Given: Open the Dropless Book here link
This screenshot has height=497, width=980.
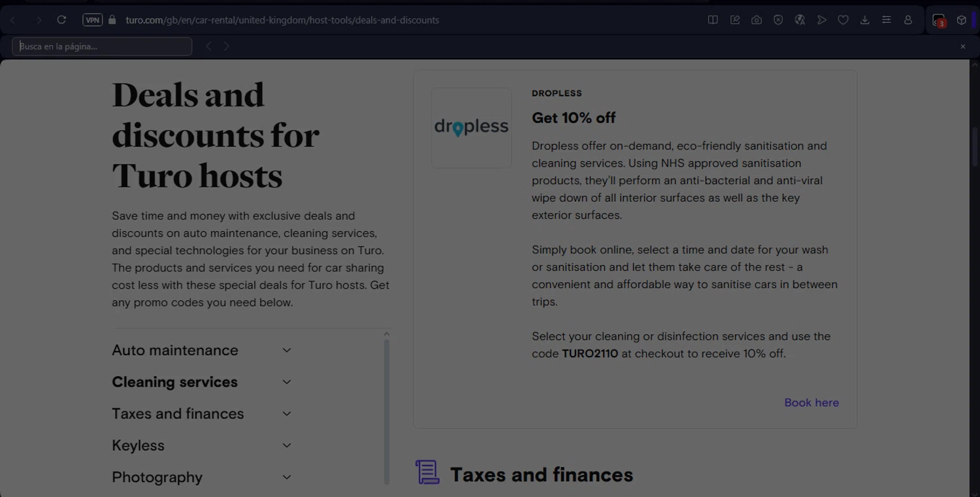Looking at the screenshot, I should 811,403.
